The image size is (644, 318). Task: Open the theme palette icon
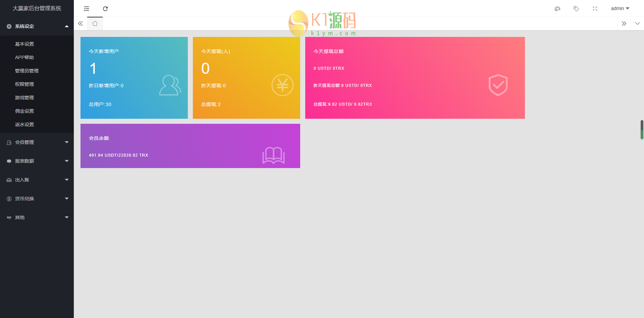[557, 9]
